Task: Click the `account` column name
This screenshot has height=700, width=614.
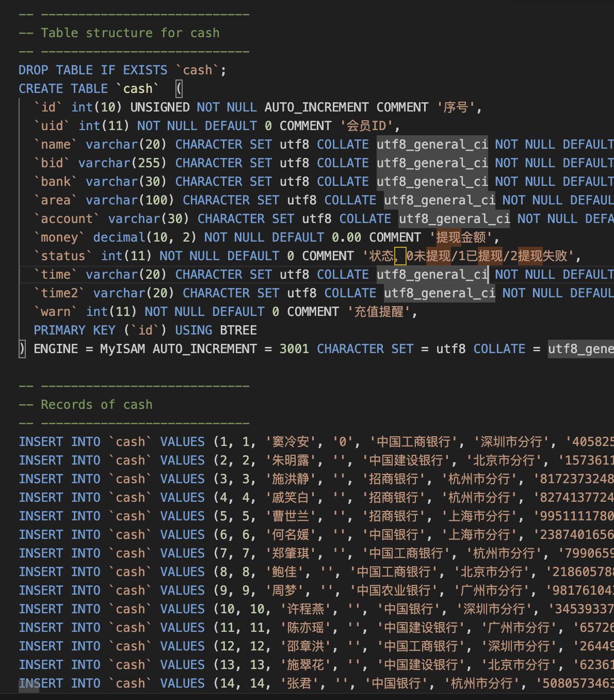Action: click(67, 219)
